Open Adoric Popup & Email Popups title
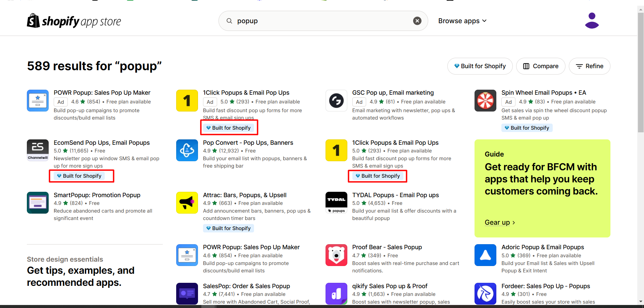This screenshot has width=644, height=308. [543, 247]
